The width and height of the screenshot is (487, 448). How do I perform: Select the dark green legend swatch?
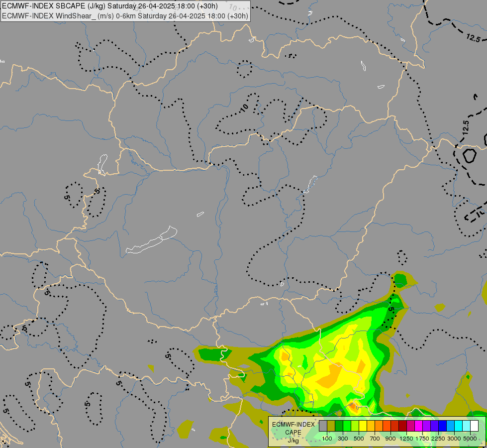tap(339, 426)
